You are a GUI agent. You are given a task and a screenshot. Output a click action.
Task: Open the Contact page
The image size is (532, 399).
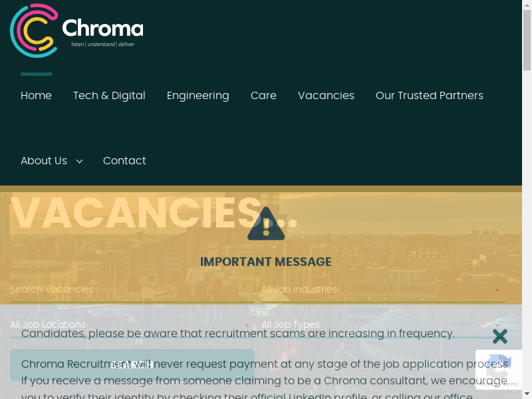(x=124, y=161)
